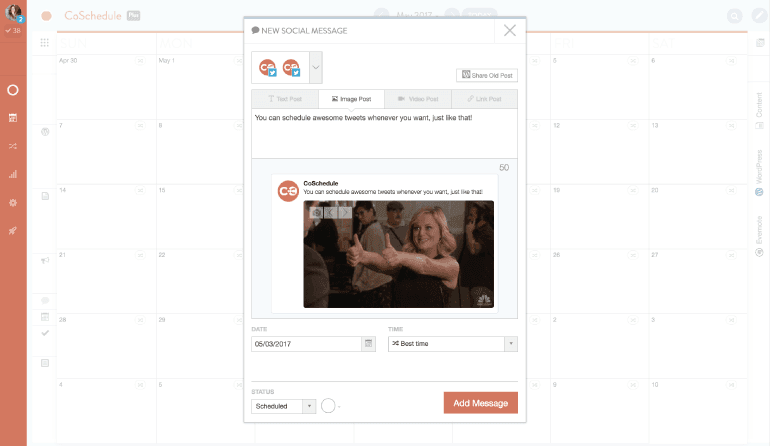Open the shuffle ReQueue icon in sidebar
The image size is (770, 446).
[x=13, y=146]
